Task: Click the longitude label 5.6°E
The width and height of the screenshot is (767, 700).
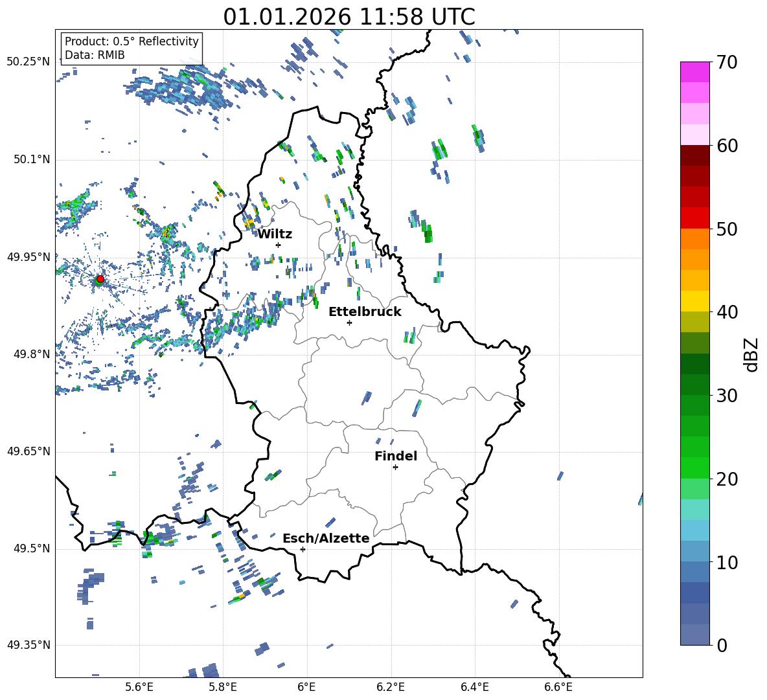Action: pyautogui.click(x=139, y=687)
